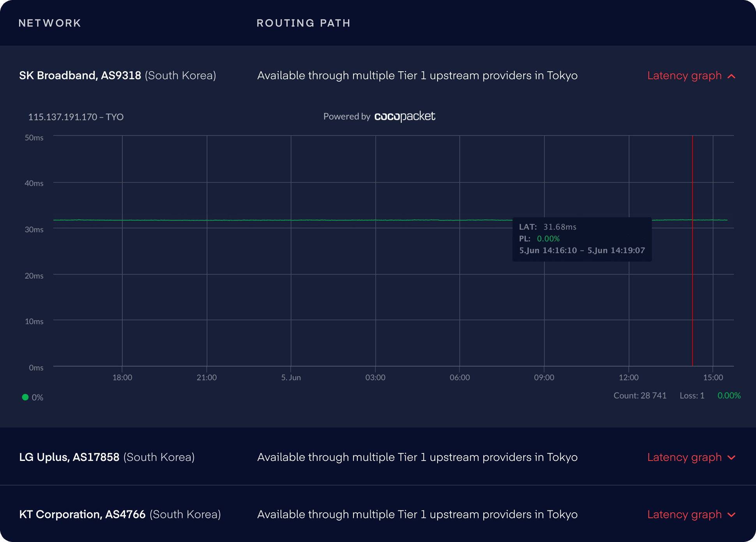This screenshot has width=756, height=542.
Task: Click the NETWORK column header
Action: [50, 23]
